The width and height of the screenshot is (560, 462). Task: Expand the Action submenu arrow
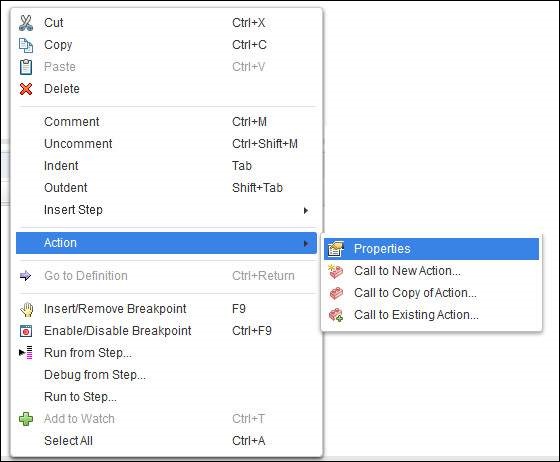(306, 243)
